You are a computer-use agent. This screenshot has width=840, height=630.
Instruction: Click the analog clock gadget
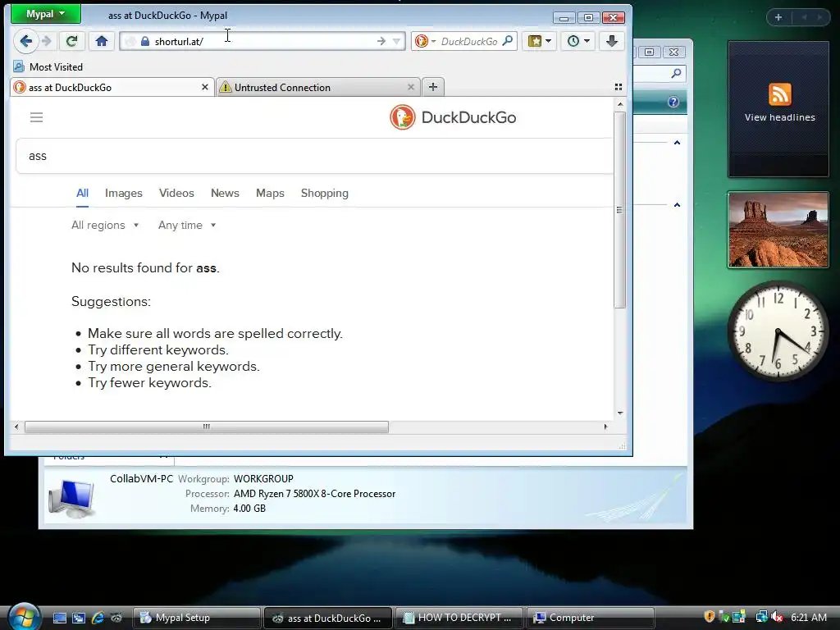778,332
